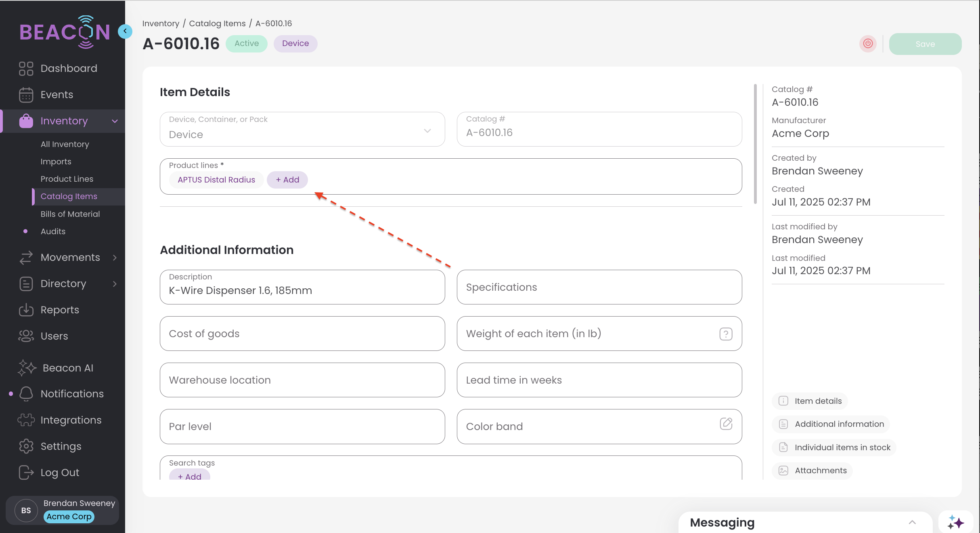The width and height of the screenshot is (980, 533).
Task: Click the Warehouse location field
Action: click(x=302, y=380)
